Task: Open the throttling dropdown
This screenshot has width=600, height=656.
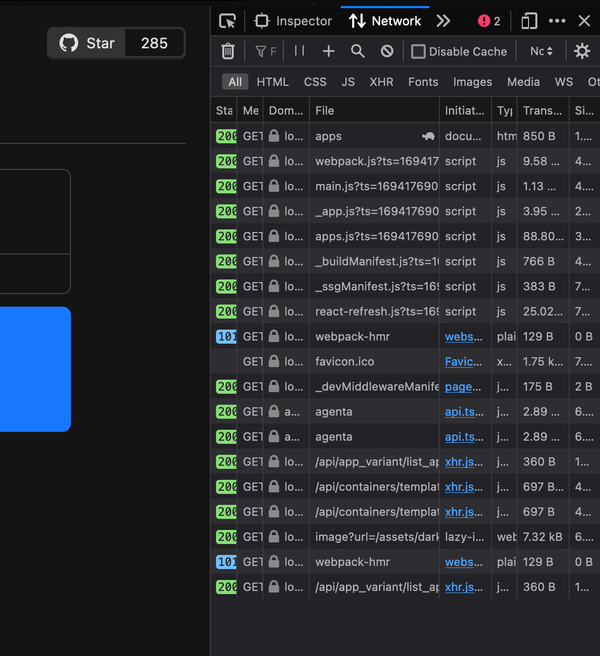Action: [x=541, y=51]
